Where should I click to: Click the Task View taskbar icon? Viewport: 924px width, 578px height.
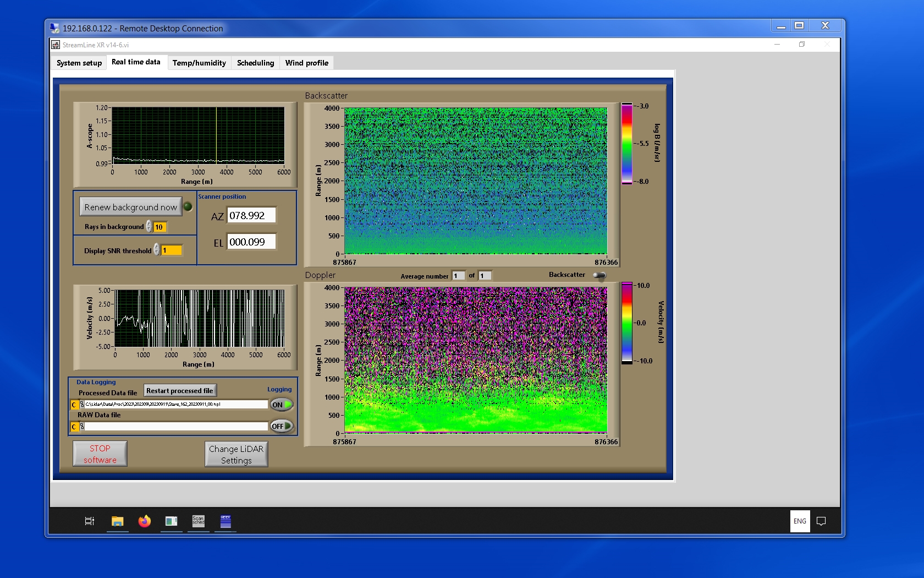coord(90,521)
